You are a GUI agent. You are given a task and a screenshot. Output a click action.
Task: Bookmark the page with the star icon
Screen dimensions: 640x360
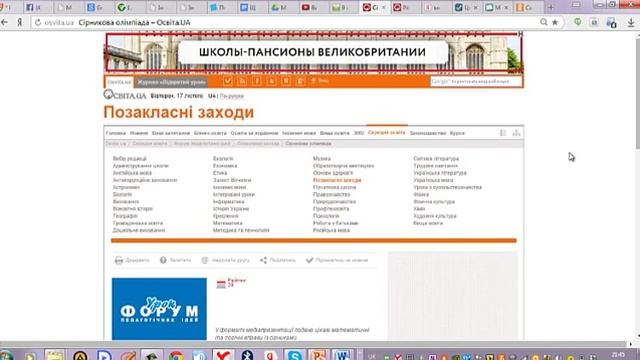tap(555, 22)
